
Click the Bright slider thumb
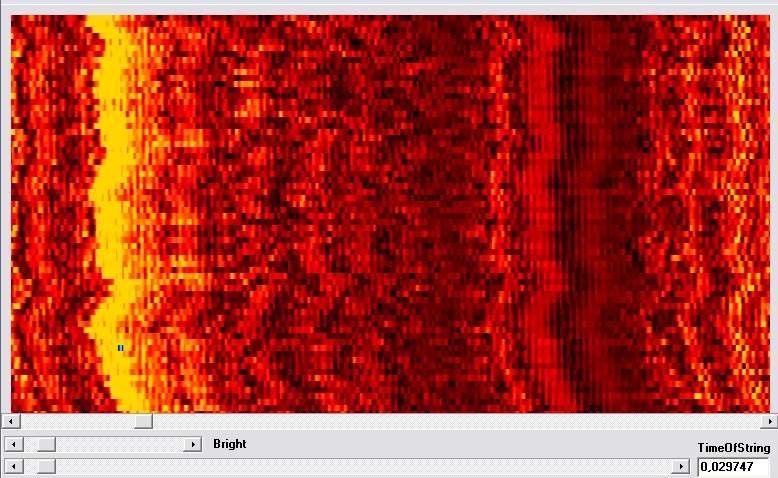coord(46,444)
